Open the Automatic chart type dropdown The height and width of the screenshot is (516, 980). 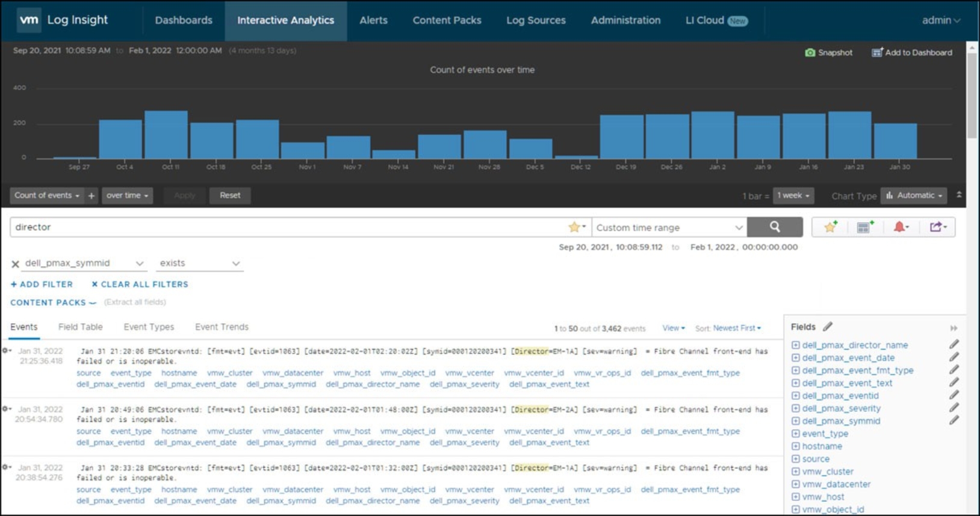914,196
